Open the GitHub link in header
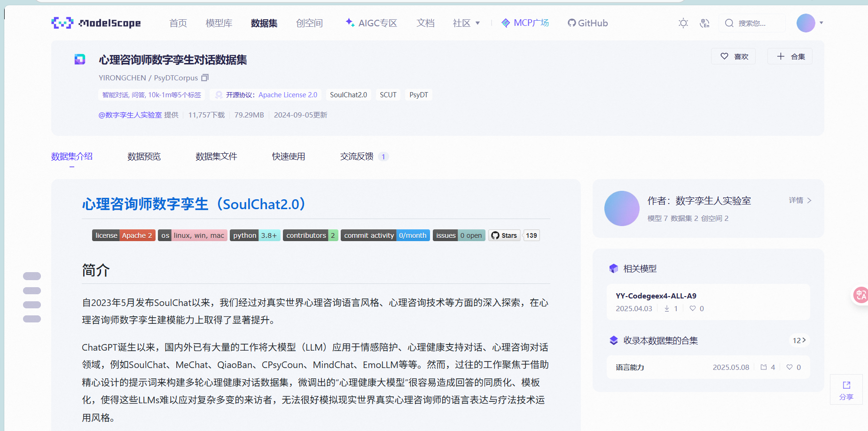Screen dimensions: 868x431 point(588,23)
